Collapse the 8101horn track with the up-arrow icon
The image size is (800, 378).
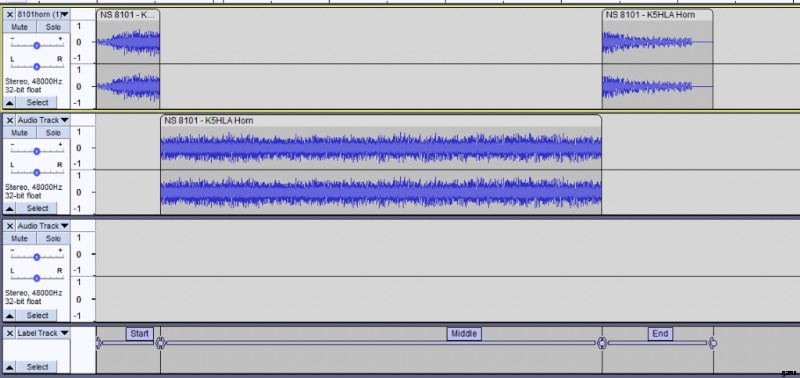coord(9,103)
